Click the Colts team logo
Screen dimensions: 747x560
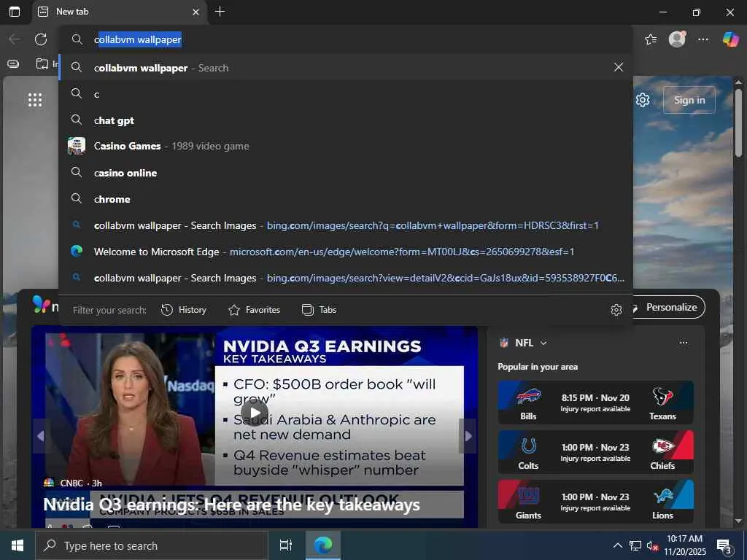pos(528,446)
